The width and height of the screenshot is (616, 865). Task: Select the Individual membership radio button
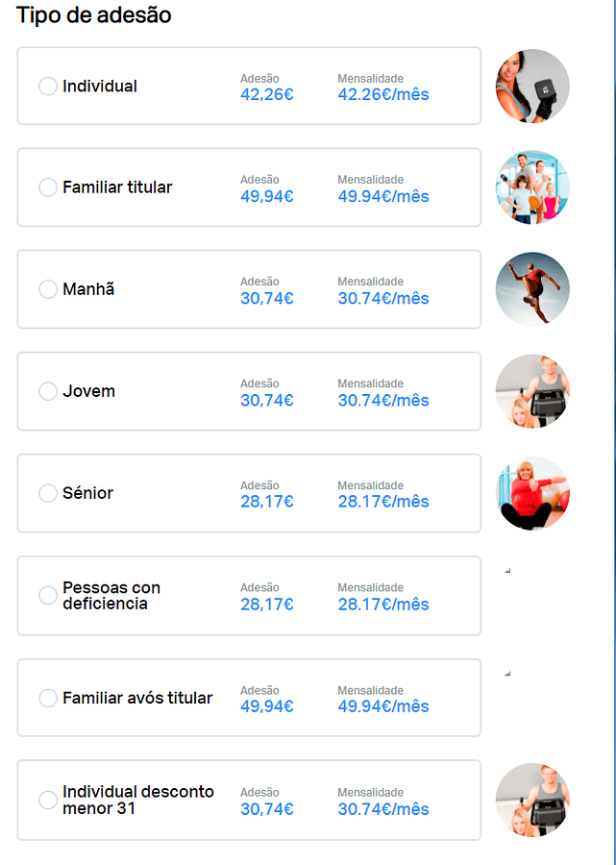tap(48, 86)
